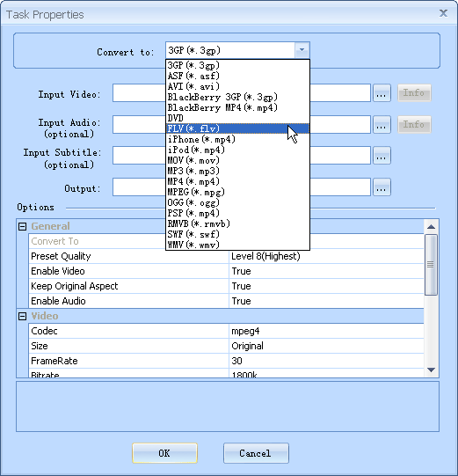Select the Codec property row
458x476 pixels.
(226, 331)
